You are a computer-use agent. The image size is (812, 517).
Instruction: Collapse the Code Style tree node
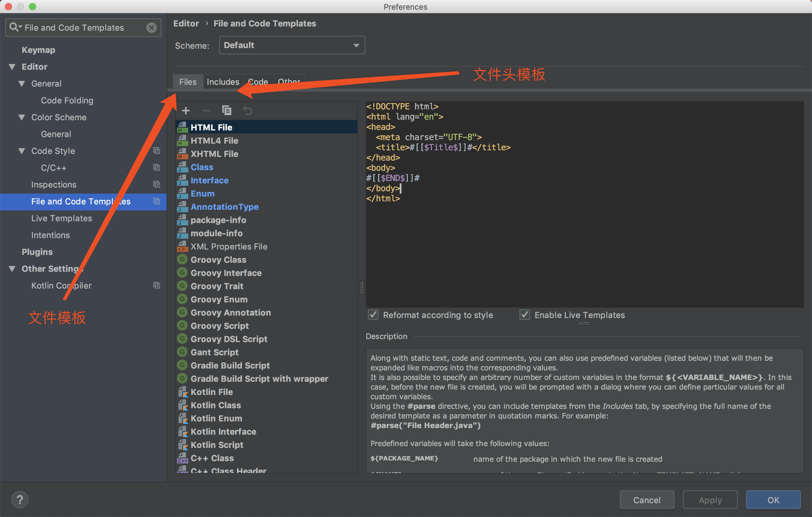[x=22, y=151]
